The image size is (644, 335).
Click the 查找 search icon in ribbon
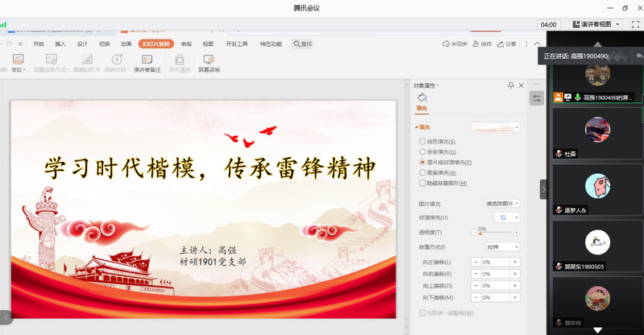pos(302,43)
